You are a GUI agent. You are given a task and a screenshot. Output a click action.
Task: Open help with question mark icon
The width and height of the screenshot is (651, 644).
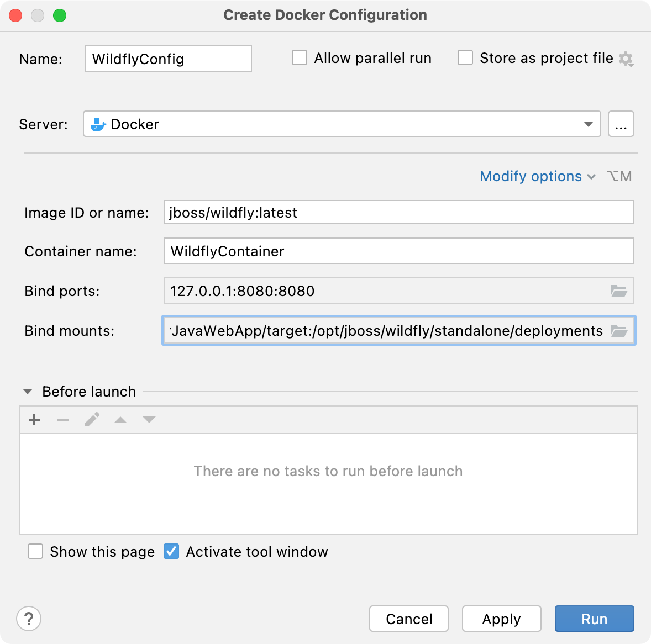coord(29,619)
